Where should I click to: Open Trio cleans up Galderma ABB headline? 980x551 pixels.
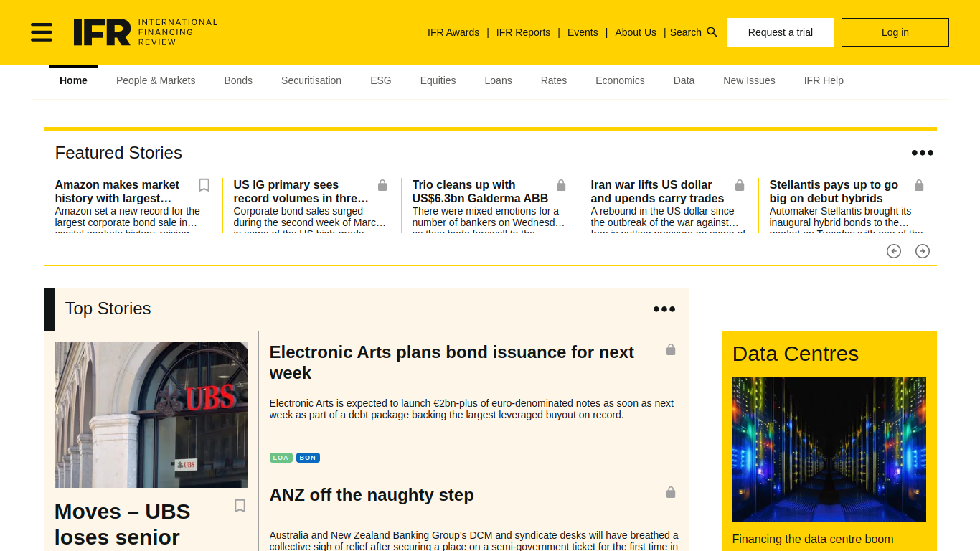click(x=480, y=192)
